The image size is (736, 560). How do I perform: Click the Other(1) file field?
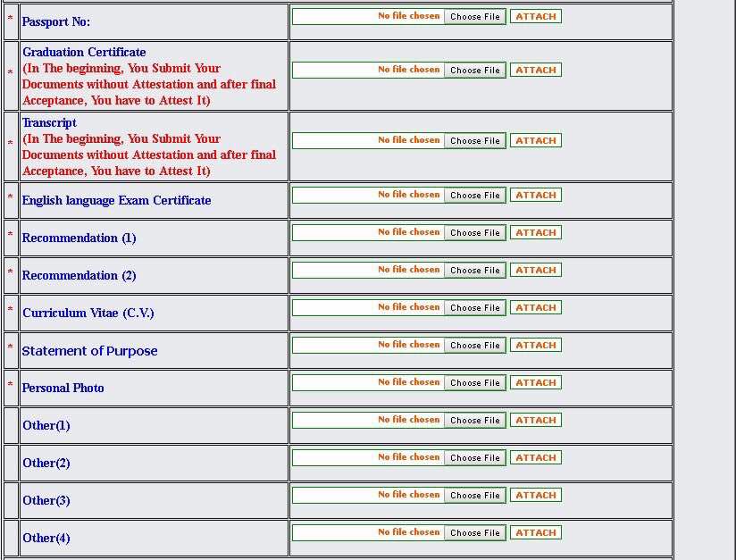[x=368, y=420]
